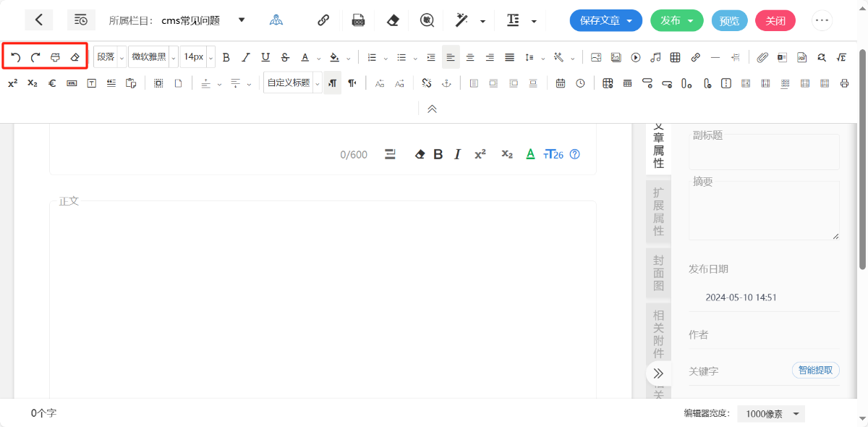Insert a formula with the square-root icon
The height and width of the screenshot is (427, 868).
coord(841,57)
